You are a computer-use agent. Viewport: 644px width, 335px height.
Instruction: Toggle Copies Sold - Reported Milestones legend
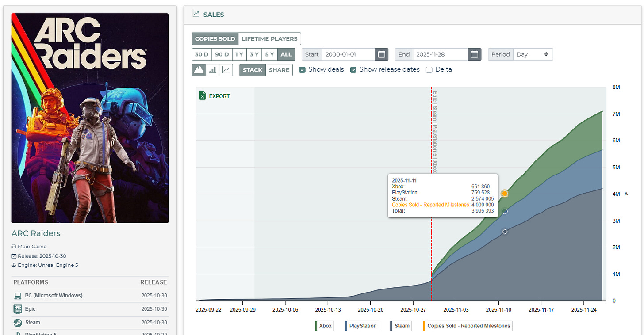[468, 326]
